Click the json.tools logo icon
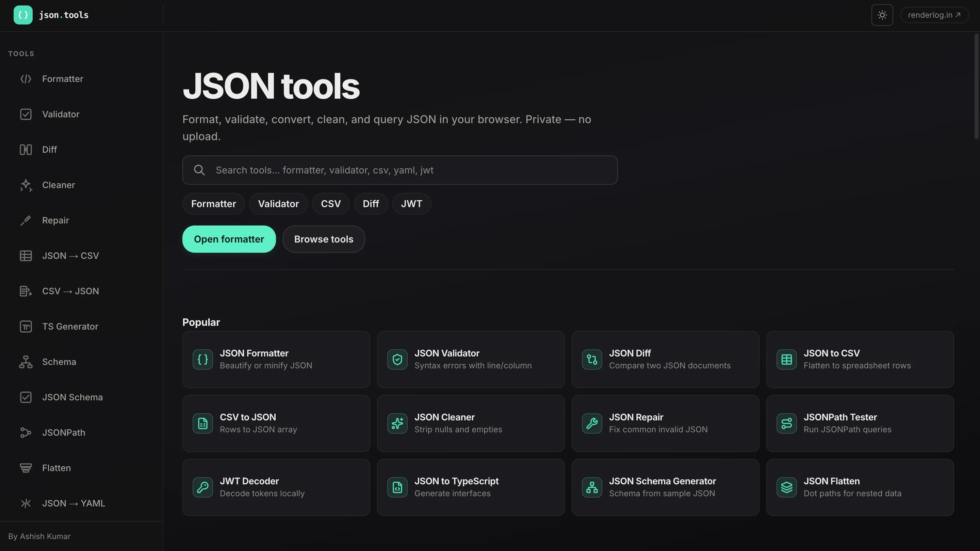The height and width of the screenshot is (551, 980). click(23, 15)
